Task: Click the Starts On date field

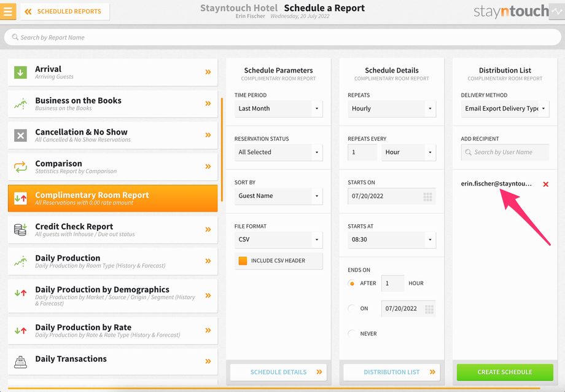Action: pos(392,196)
